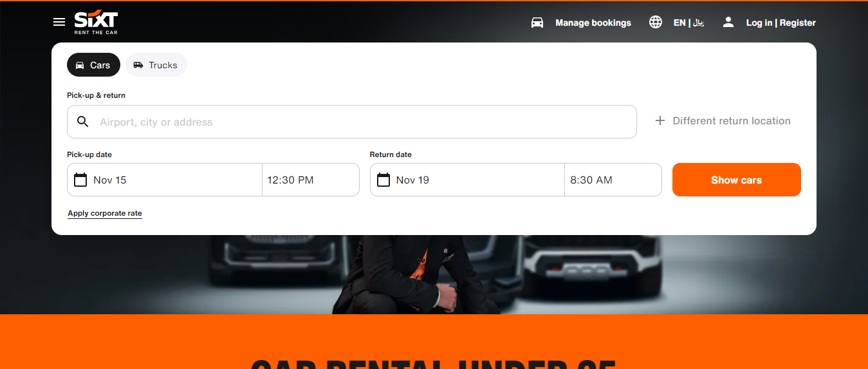868x369 pixels.
Task: Click the plus icon for different return
Action: (660, 121)
